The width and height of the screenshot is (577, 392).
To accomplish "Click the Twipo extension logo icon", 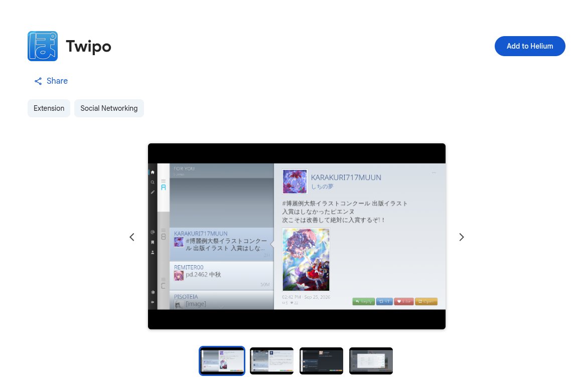I will coord(43,46).
